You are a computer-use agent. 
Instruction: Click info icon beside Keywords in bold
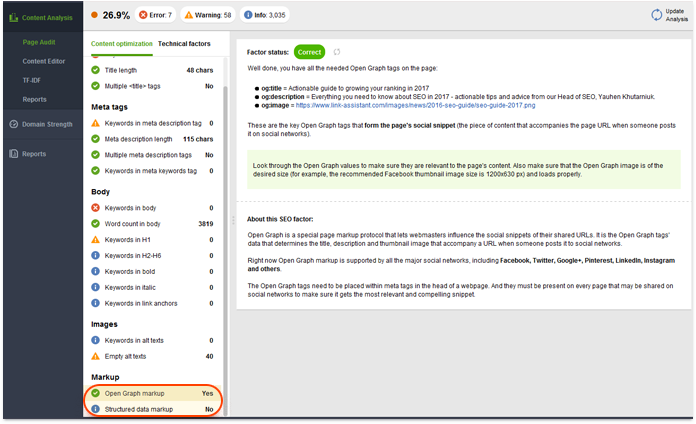point(95,271)
